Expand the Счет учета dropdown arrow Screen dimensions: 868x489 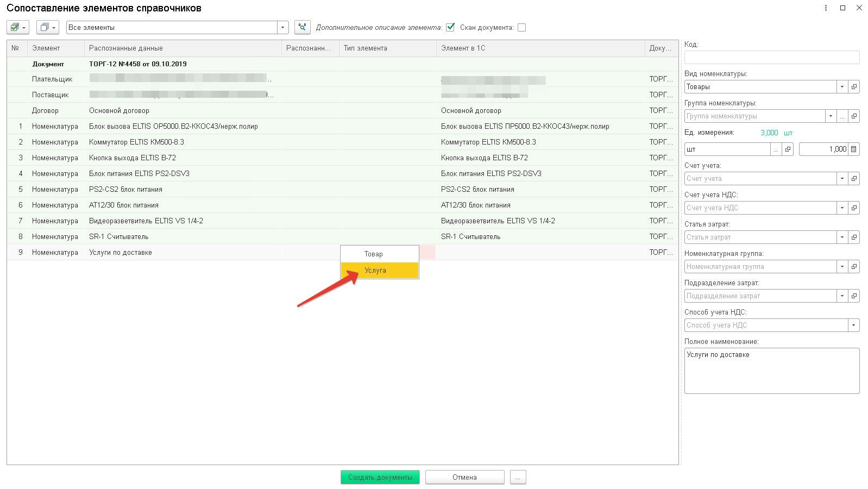(842, 178)
